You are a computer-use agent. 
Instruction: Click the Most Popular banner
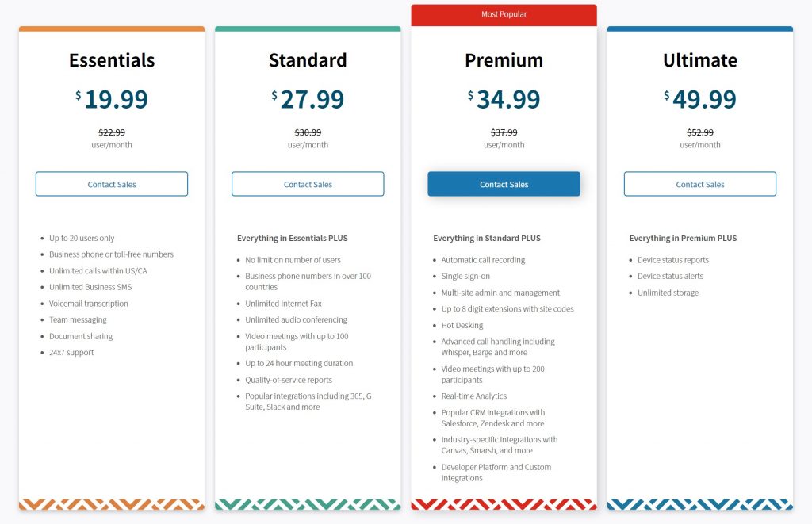(504, 13)
